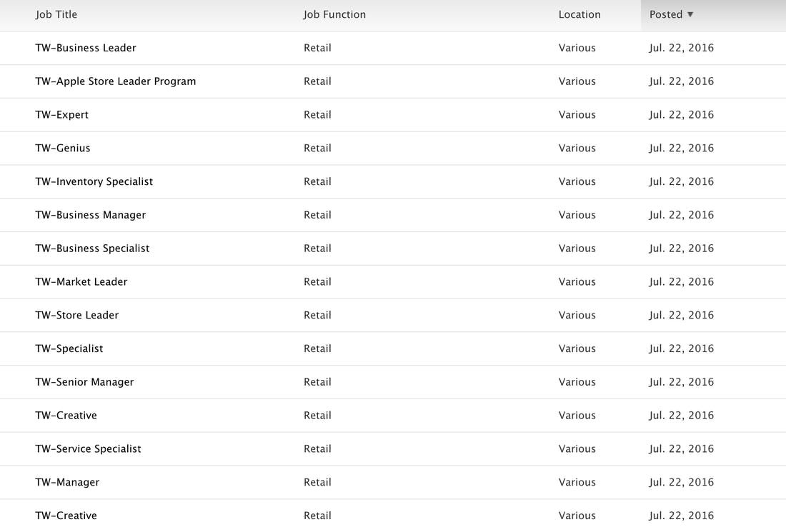Open the TW-Manager job posting
Viewport: 786px width, 532px height.
point(68,482)
